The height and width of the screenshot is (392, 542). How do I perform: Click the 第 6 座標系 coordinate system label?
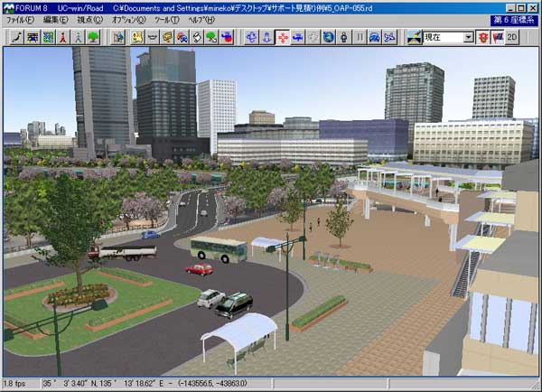click(x=514, y=21)
